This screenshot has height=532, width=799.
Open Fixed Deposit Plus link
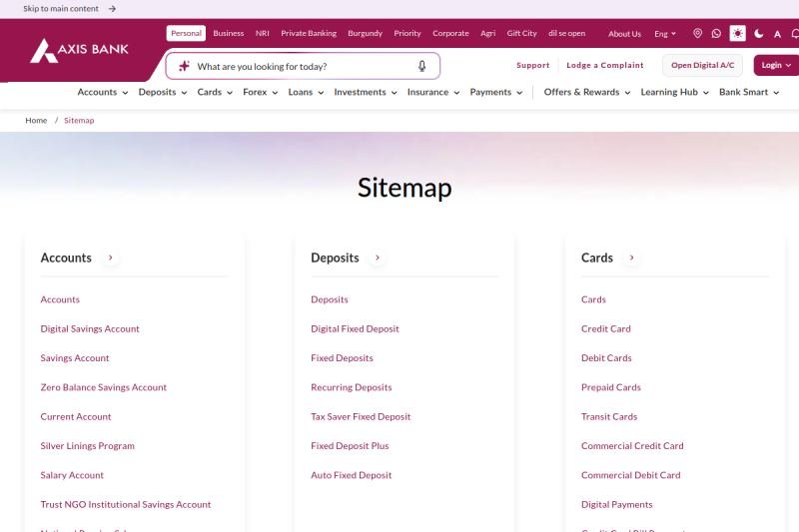coord(350,446)
